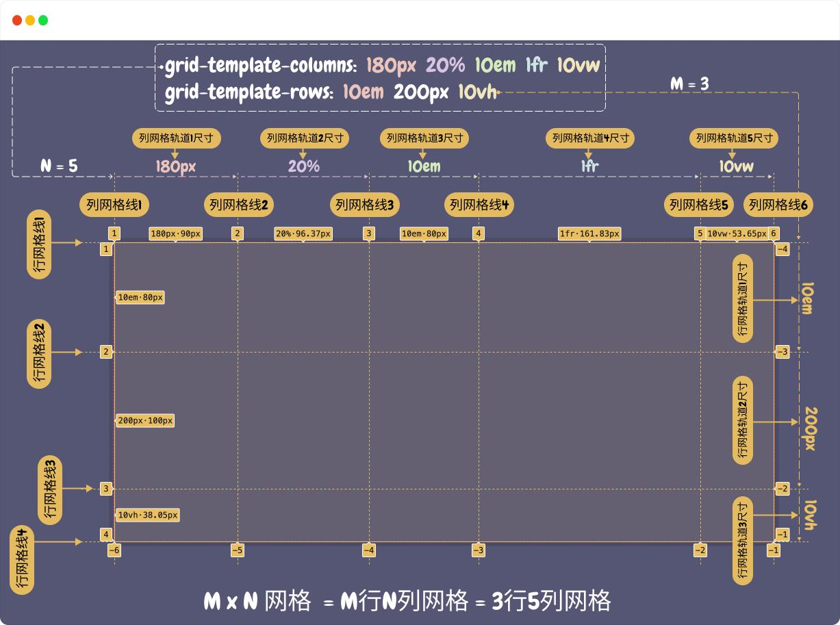
Task: Click the 列网格线1 label pill
Action: 114,205
